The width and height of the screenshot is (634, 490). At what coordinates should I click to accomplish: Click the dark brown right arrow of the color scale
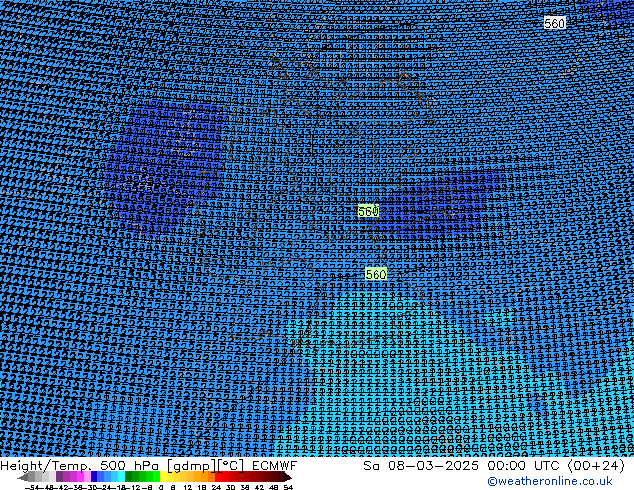point(288,477)
